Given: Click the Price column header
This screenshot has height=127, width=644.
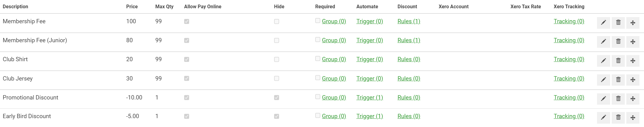Looking at the screenshot, I should pos(132,6).
